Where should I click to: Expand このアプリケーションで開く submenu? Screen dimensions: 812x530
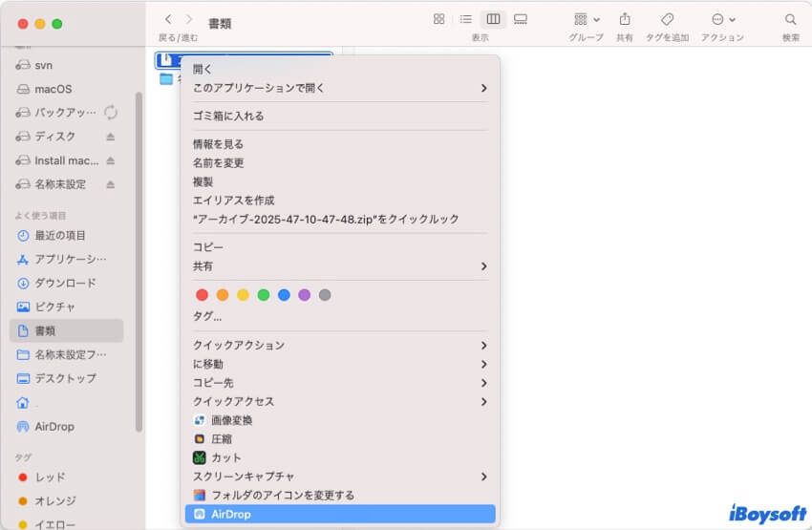coord(340,88)
